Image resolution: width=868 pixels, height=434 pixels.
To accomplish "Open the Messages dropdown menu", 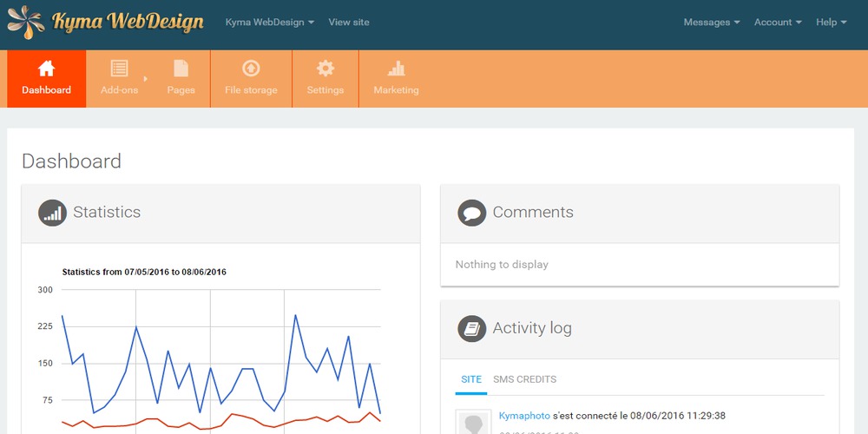I will point(712,23).
